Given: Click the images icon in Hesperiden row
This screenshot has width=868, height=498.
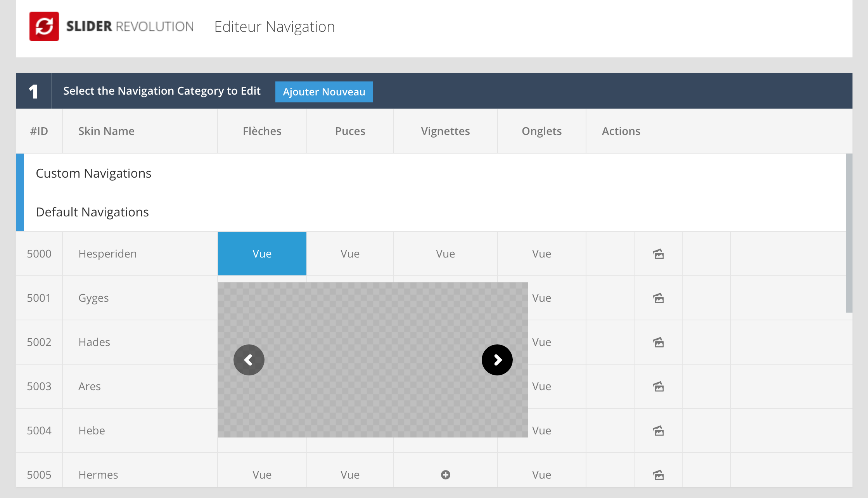Looking at the screenshot, I should coord(658,254).
